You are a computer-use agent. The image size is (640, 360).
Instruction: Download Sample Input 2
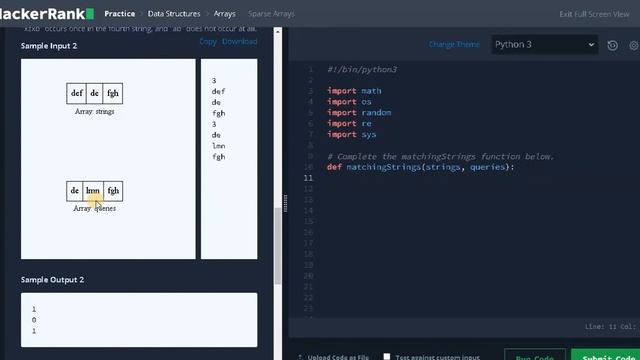pyautogui.click(x=240, y=42)
